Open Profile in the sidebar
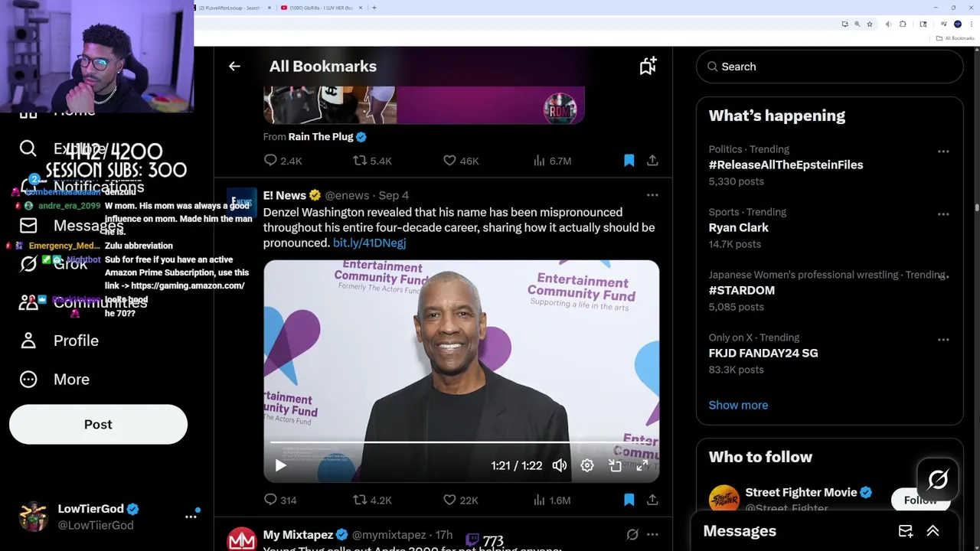Image resolution: width=980 pixels, height=551 pixels. 60,341
